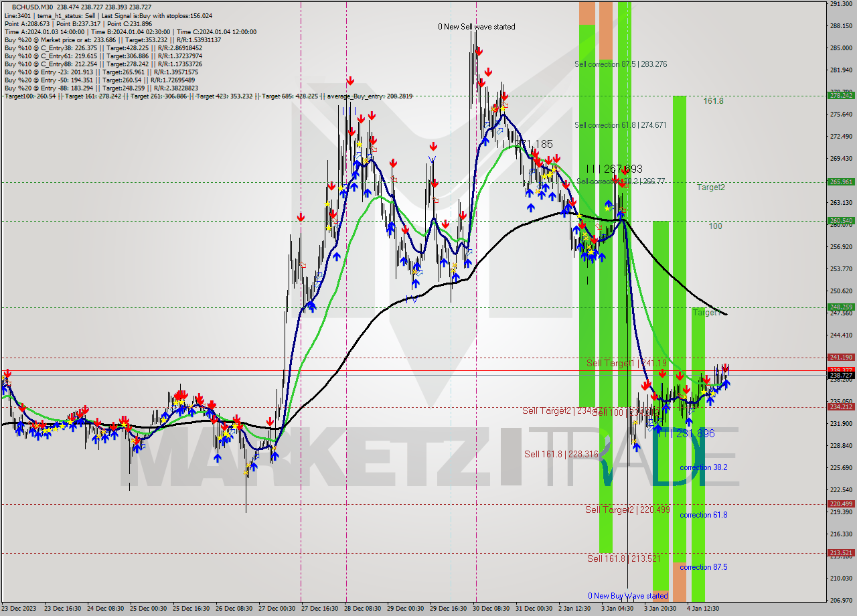857x616 pixels.
Task: Click the '2 Jan 12:30' time axis label
Action: 576,609
